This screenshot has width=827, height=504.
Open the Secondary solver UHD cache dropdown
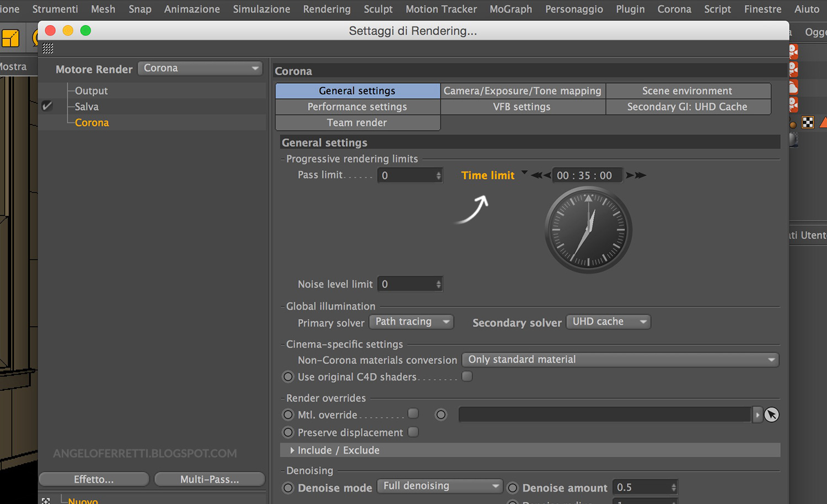tap(608, 322)
